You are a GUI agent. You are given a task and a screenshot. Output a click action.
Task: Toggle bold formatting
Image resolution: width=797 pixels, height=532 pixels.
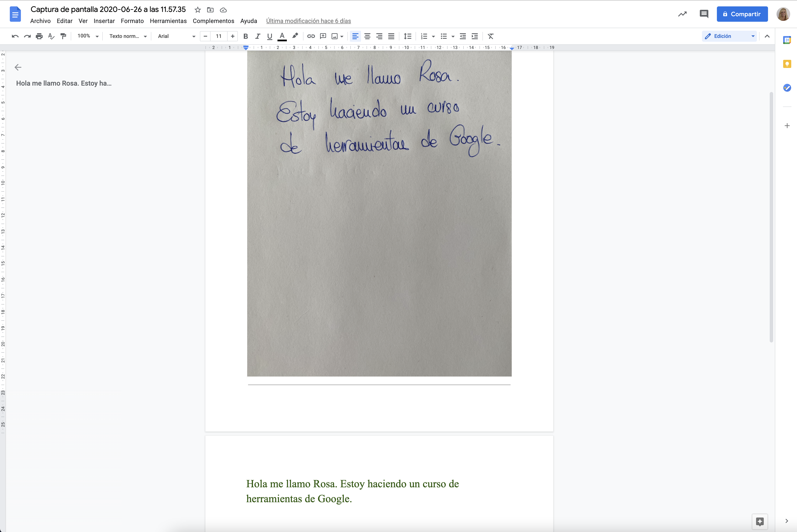[246, 36]
